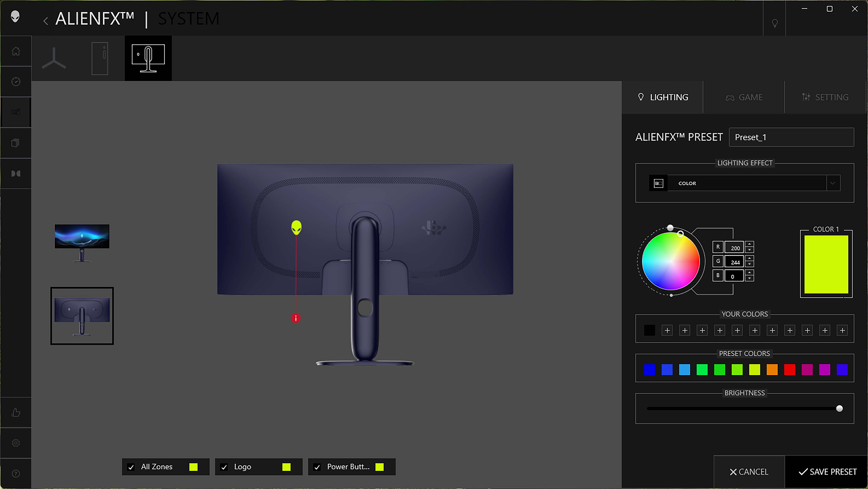Toggle the Power Button zone checkbox
This screenshot has width=868, height=489.
tap(317, 467)
